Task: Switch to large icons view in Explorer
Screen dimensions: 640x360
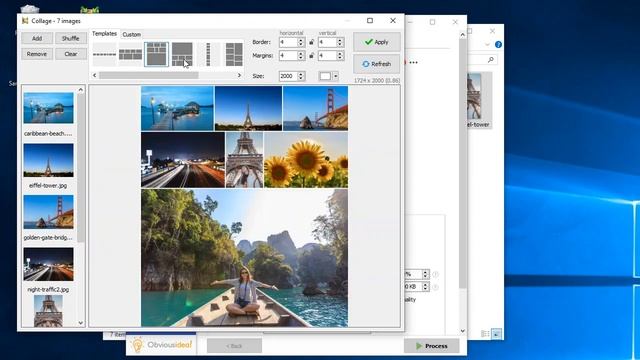Action: [496, 334]
